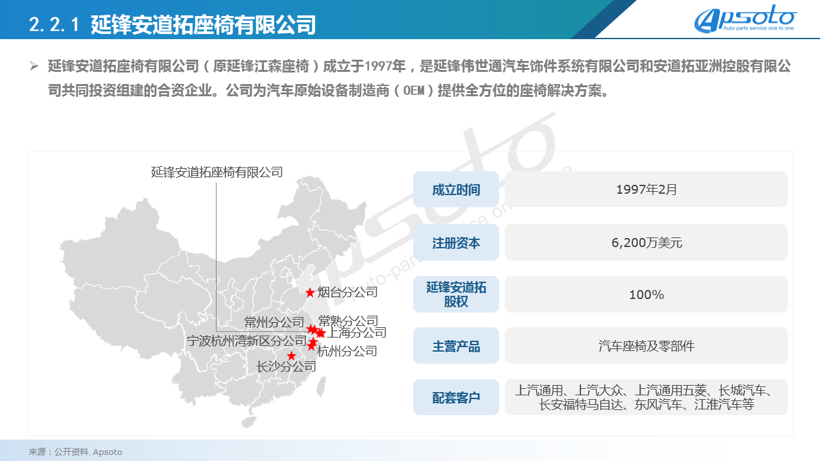The height and width of the screenshot is (461, 820).
Task: Click the 100% equity value box
Action: [646, 294]
